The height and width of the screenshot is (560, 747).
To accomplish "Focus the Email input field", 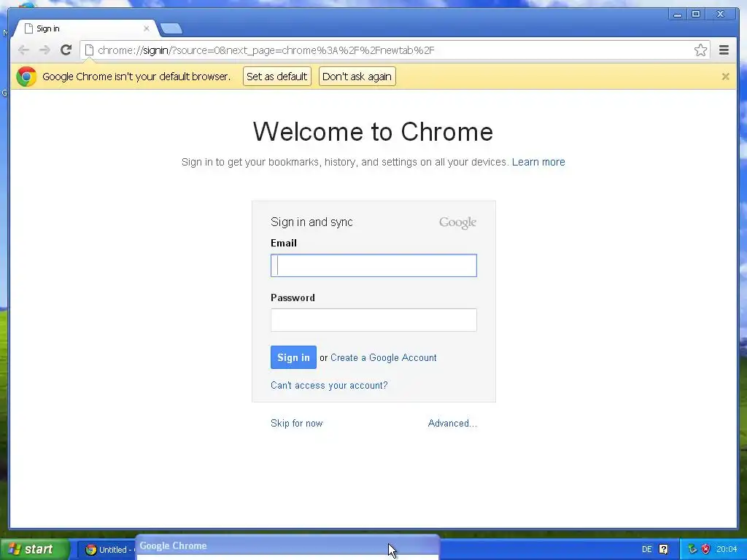I will coord(373,265).
